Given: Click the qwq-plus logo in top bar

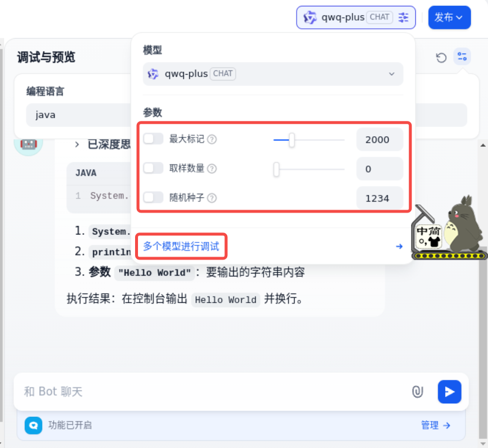Looking at the screenshot, I should pyautogui.click(x=309, y=18).
